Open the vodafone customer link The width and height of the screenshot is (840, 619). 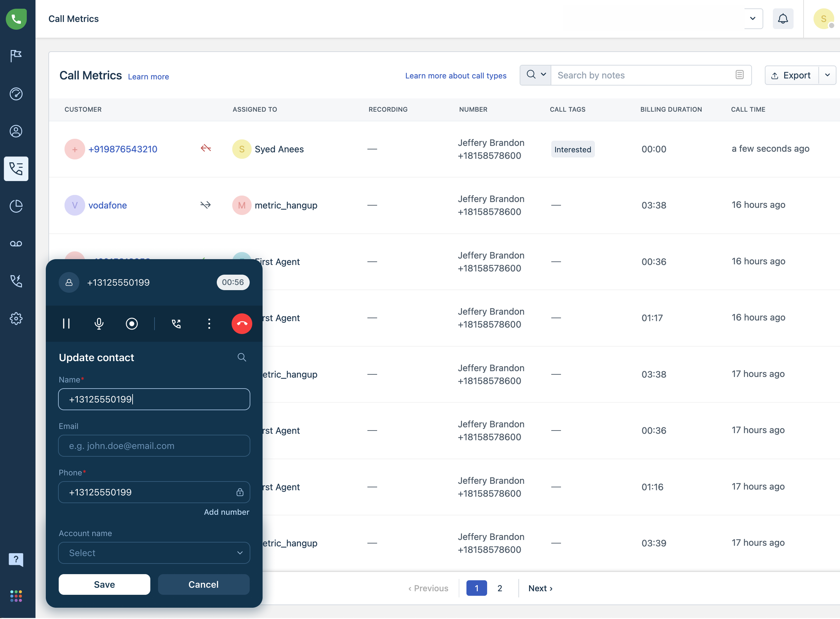(x=107, y=205)
